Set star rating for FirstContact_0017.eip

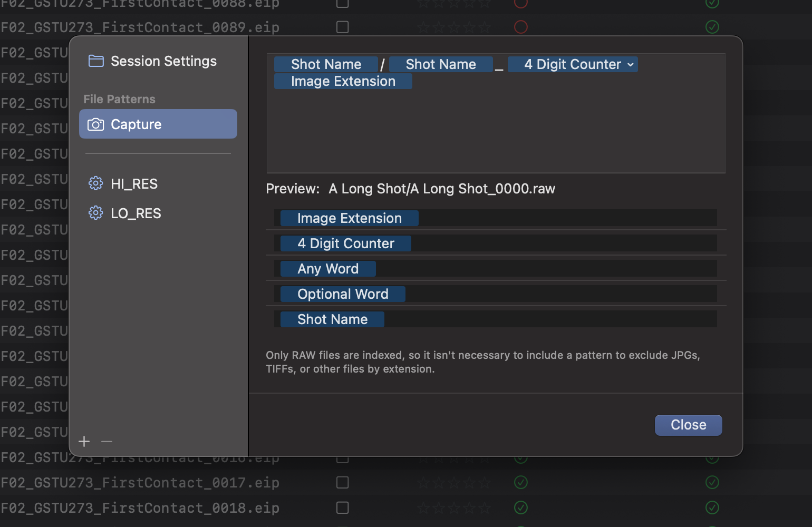[x=453, y=482]
